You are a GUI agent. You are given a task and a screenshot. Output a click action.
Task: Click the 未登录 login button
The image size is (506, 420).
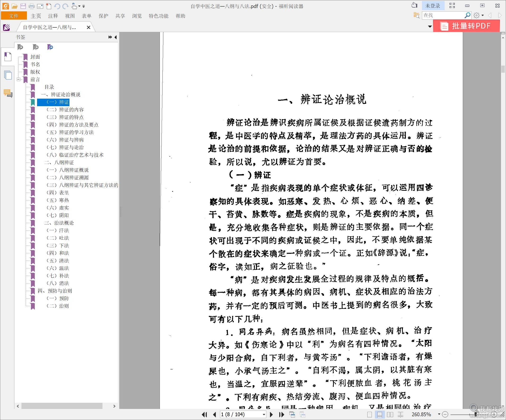point(433,6)
